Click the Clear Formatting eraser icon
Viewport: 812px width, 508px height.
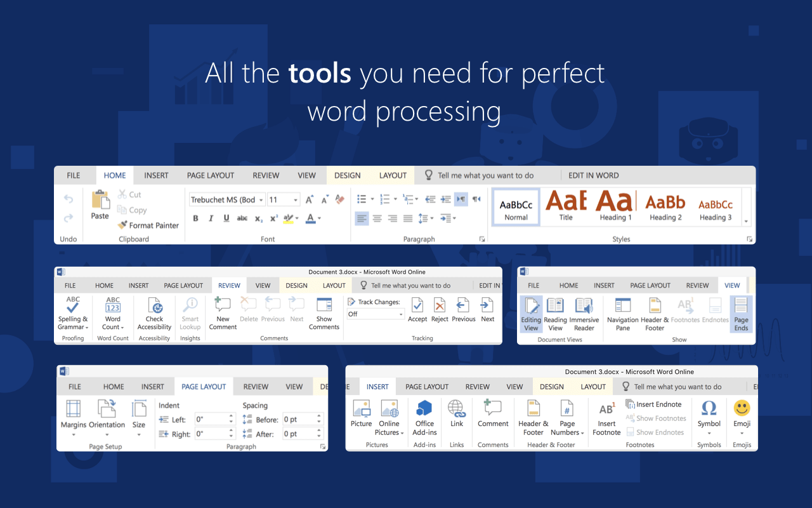pos(339,199)
